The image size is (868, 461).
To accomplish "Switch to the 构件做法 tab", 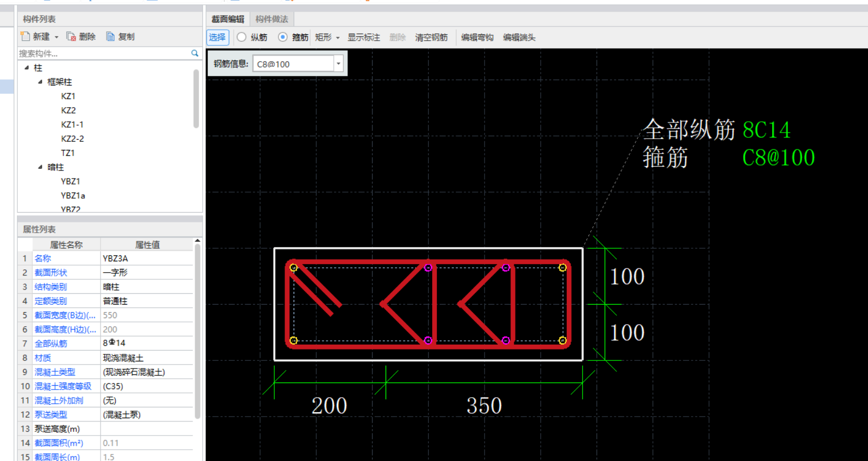I will point(271,19).
